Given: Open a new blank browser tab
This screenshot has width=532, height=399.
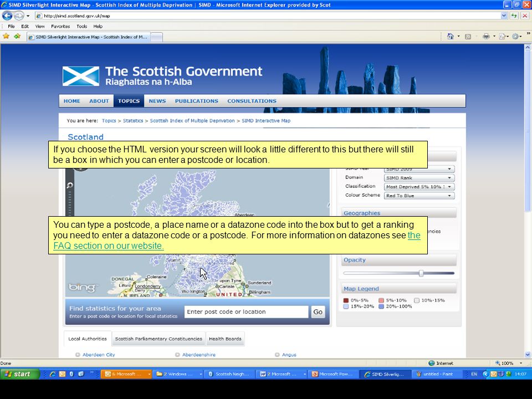Looking at the screenshot, I should tap(156, 37).
